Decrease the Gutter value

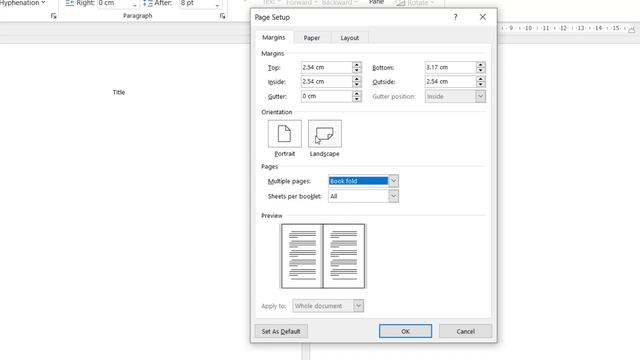(x=357, y=99)
